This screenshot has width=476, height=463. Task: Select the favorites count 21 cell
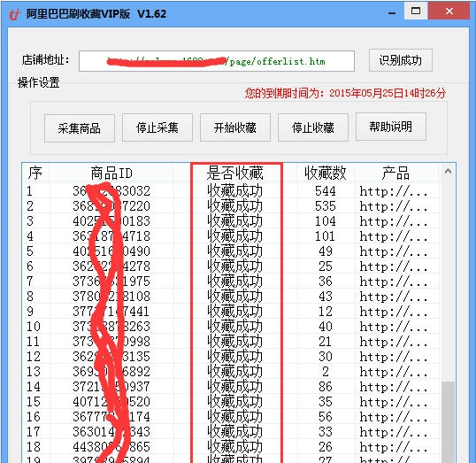pyautogui.click(x=325, y=342)
